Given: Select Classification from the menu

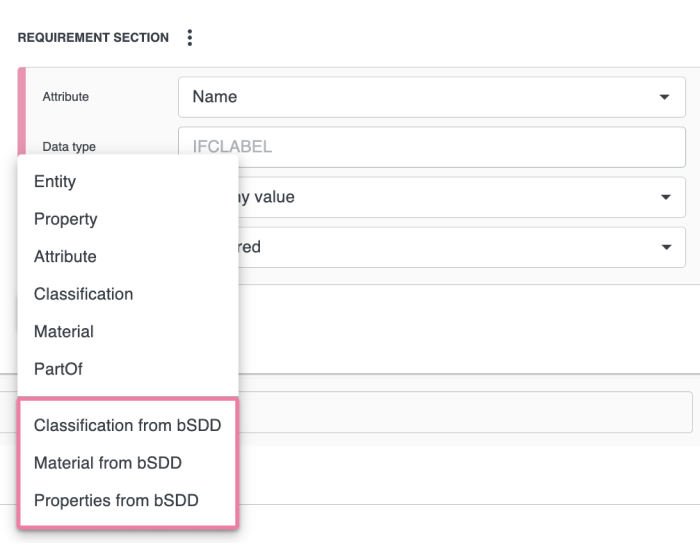Looking at the screenshot, I should point(83,294).
